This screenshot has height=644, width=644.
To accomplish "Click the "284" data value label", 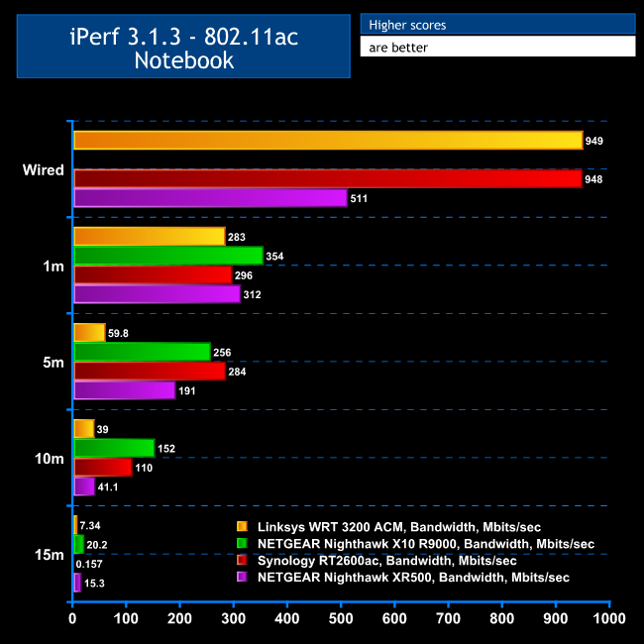I will (x=237, y=372).
